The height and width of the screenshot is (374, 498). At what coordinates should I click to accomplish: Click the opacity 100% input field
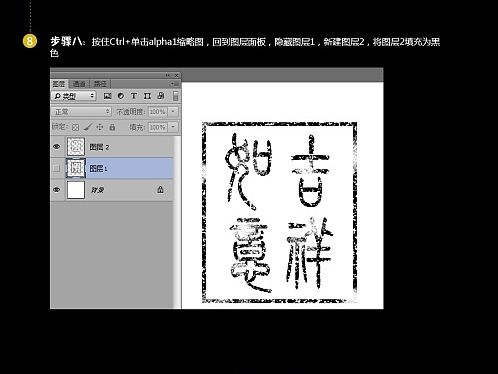coord(157,112)
